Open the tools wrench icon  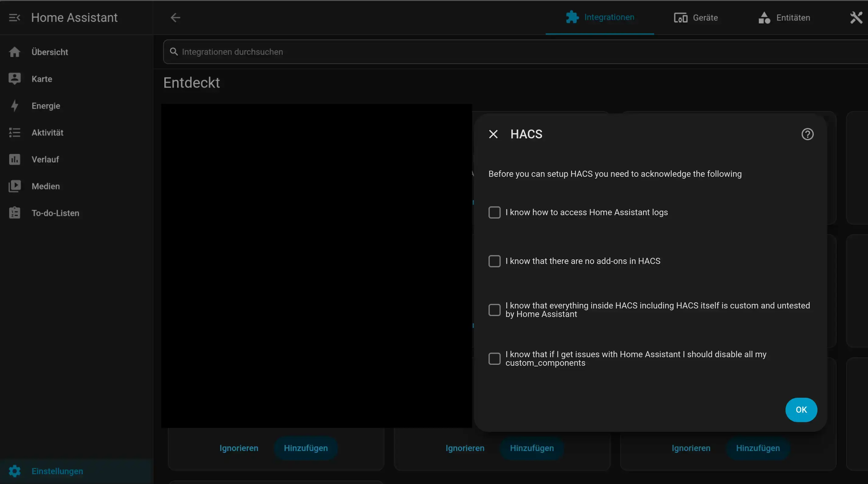pyautogui.click(x=856, y=18)
